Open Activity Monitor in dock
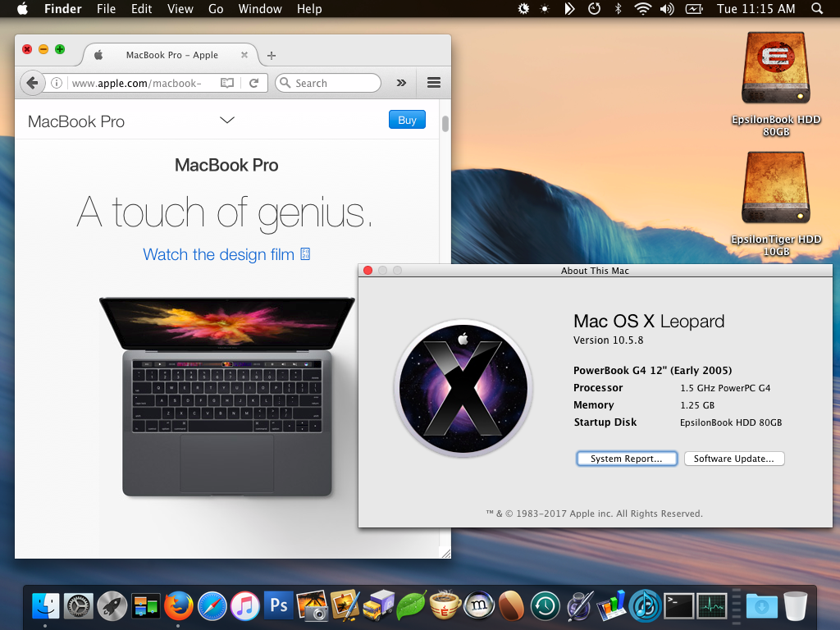The width and height of the screenshot is (840, 630). pyautogui.click(x=712, y=606)
